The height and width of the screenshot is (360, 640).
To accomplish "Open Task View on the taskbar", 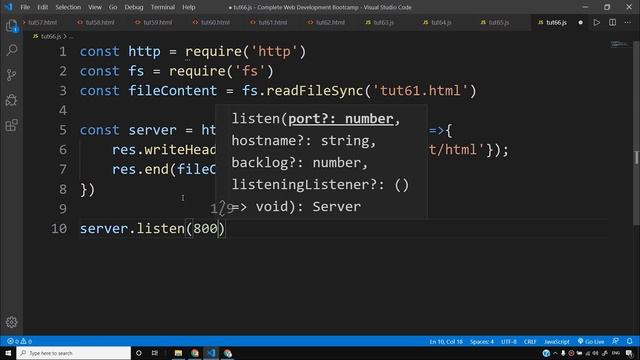I will point(155,353).
